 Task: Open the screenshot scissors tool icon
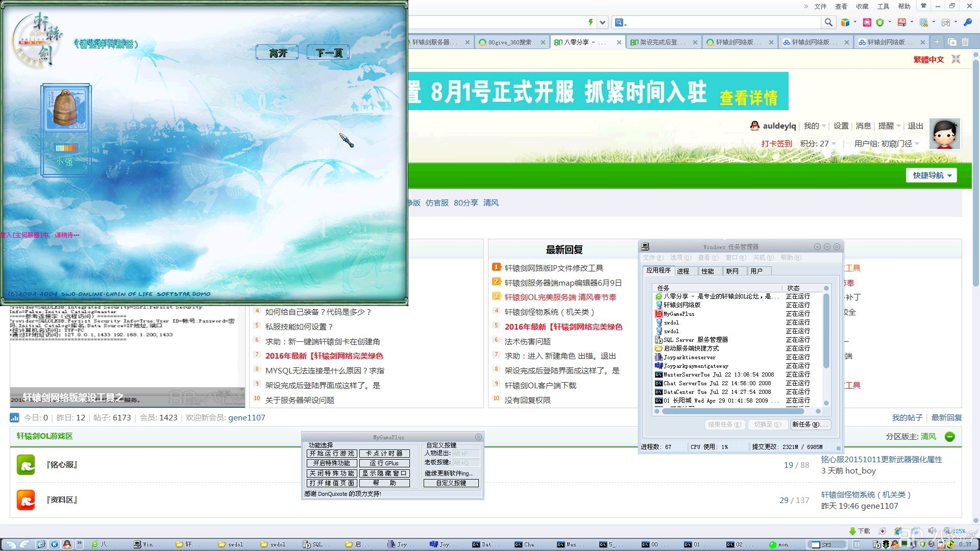(x=923, y=22)
